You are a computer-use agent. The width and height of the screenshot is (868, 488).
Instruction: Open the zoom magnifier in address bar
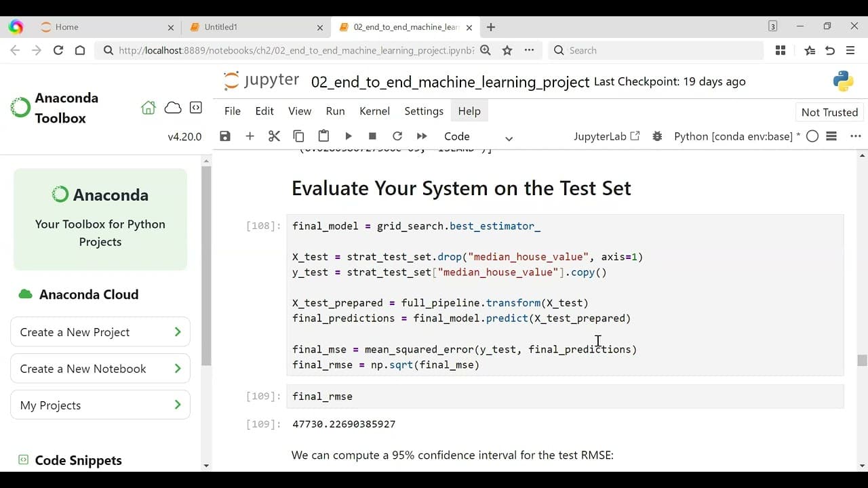(486, 50)
